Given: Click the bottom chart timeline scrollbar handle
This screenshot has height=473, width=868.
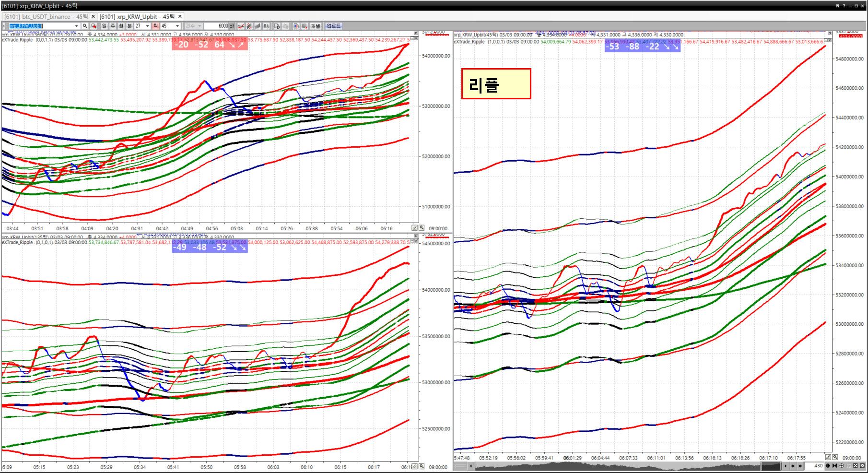Looking at the screenshot, I should point(771,466).
